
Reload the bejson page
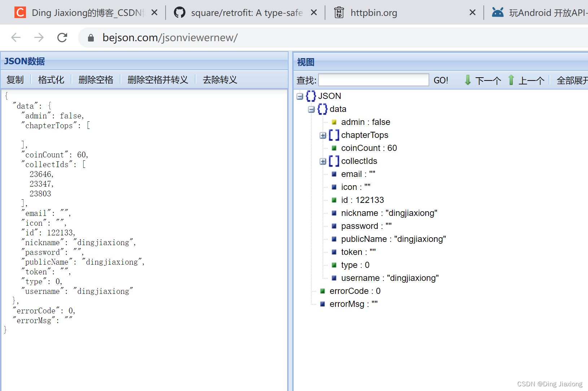[62, 38]
